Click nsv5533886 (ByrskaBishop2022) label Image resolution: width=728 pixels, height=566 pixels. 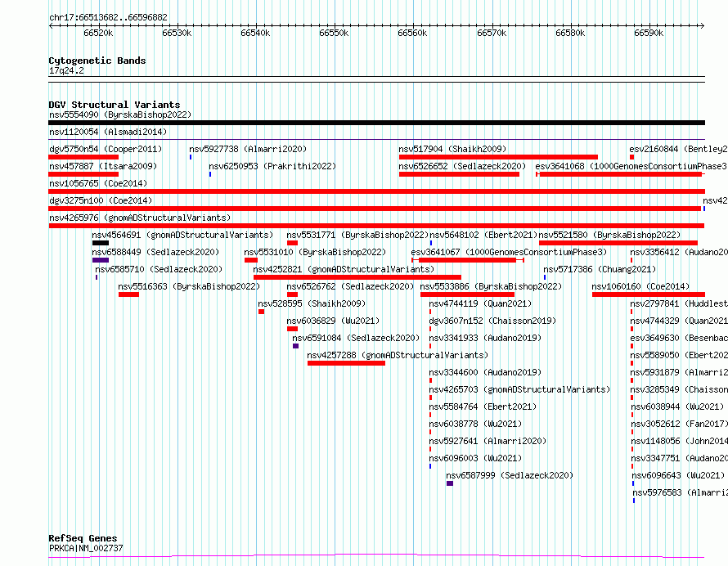[x=492, y=286]
